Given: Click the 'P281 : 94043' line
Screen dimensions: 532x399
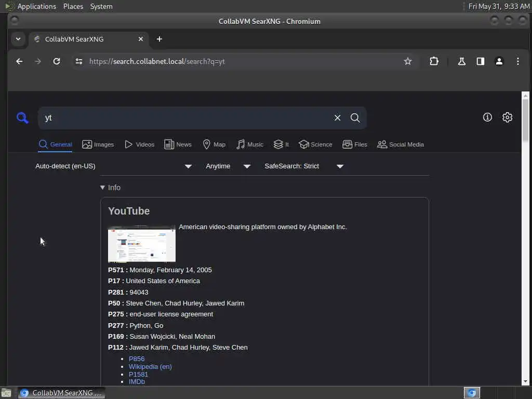Looking at the screenshot, I should [128, 292].
